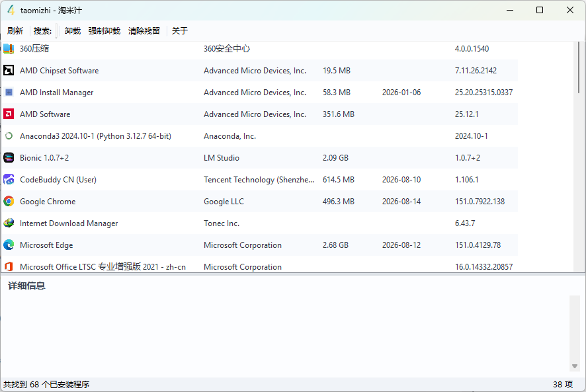The image size is (586, 392).
Task: Select Microsoft Office LTSC 专业增强版 entry
Action: click(x=103, y=267)
